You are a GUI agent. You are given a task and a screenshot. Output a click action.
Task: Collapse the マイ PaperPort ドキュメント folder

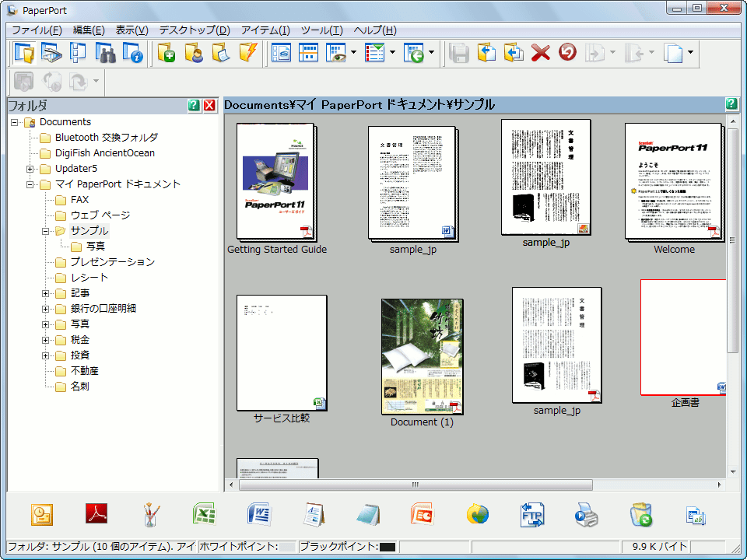(30, 185)
